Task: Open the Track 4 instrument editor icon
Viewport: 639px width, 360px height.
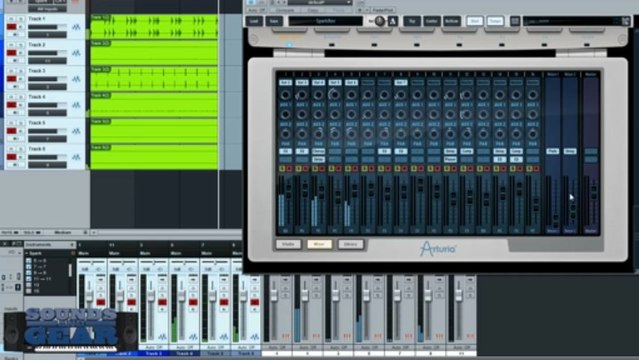Action: point(76,105)
